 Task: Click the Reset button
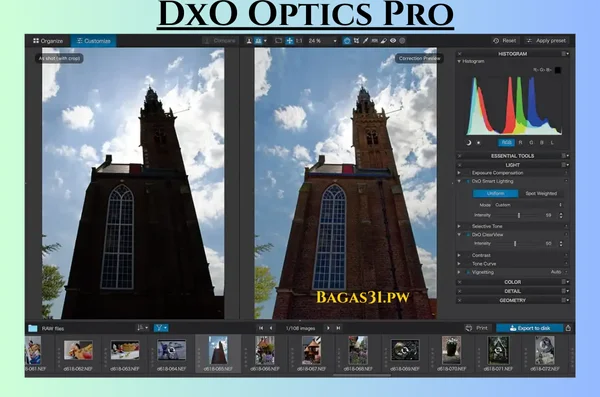(505, 41)
